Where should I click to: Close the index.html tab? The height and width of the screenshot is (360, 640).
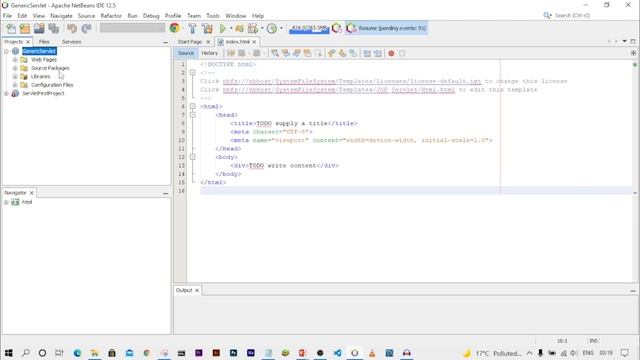pyautogui.click(x=254, y=42)
